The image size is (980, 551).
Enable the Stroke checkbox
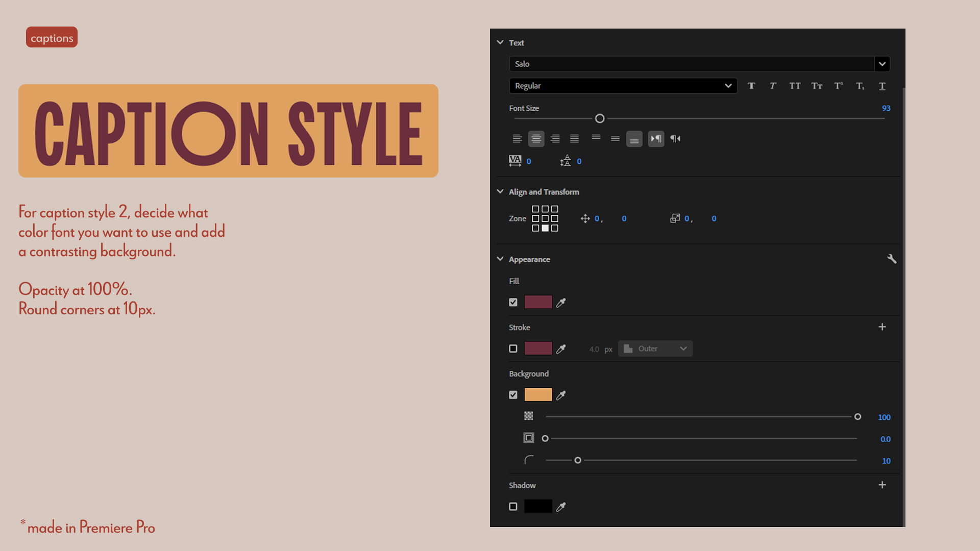pos(513,348)
